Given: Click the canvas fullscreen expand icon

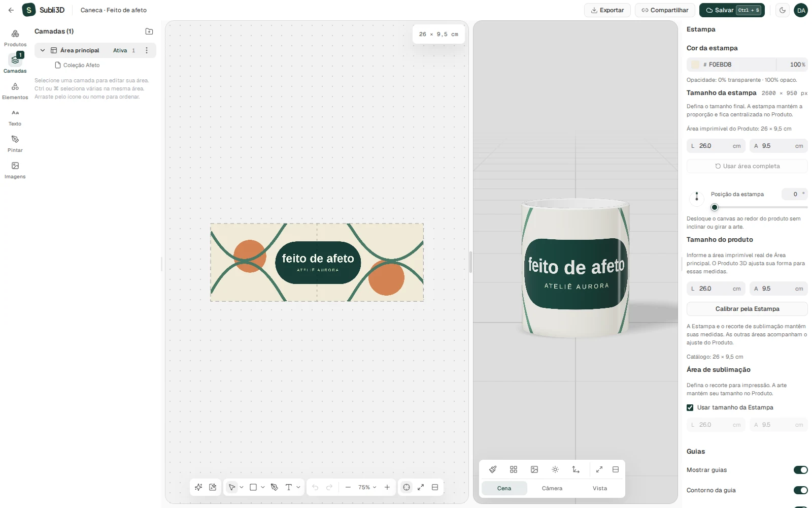Looking at the screenshot, I should pos(421,487).
